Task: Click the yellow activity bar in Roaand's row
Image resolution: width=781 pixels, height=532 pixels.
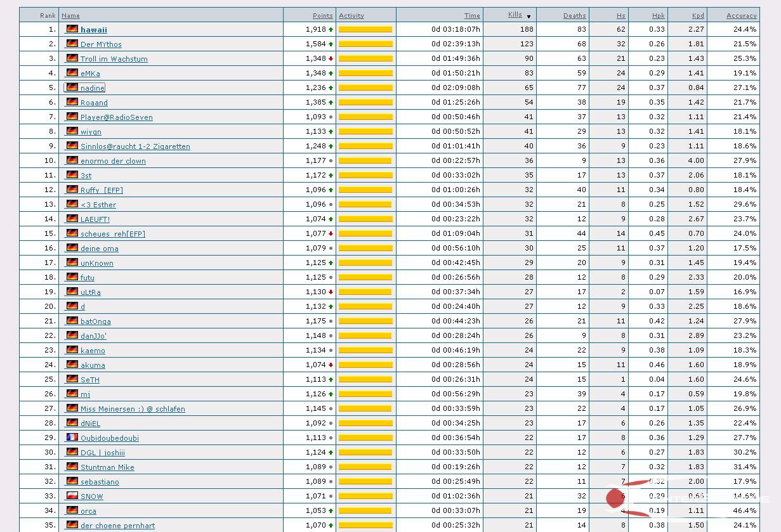Action: (365, 102)
